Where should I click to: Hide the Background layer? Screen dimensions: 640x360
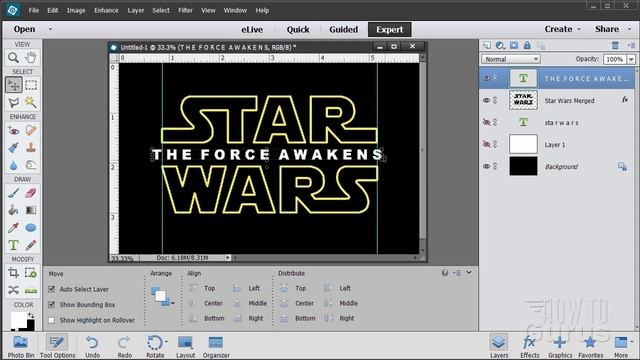coord(486,166)
